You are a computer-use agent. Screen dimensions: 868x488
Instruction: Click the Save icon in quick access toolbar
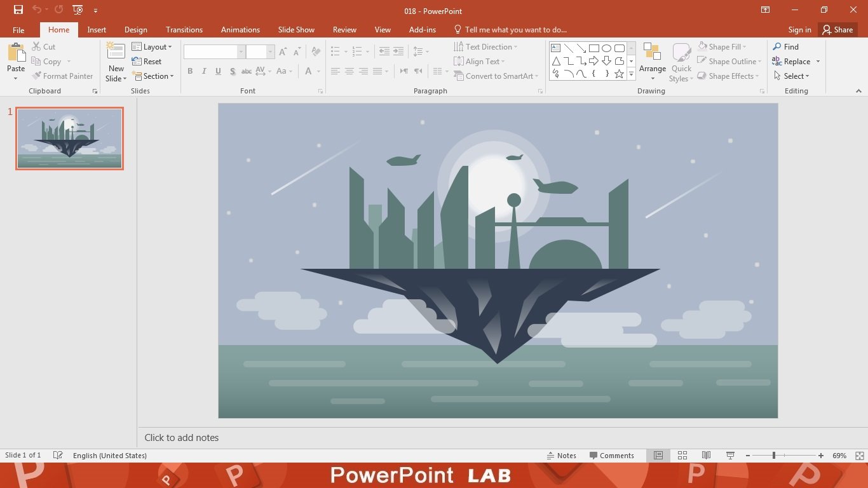point(18,10)
